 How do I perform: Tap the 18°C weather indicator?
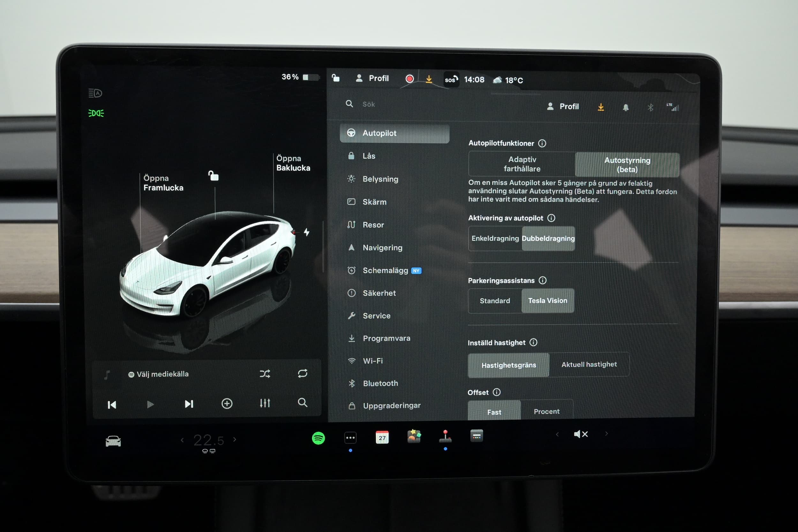(x=508, y=80)
